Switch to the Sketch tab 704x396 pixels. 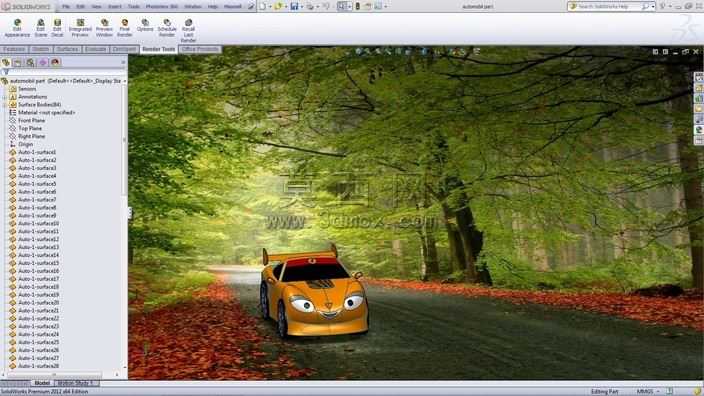pos(40,49)
